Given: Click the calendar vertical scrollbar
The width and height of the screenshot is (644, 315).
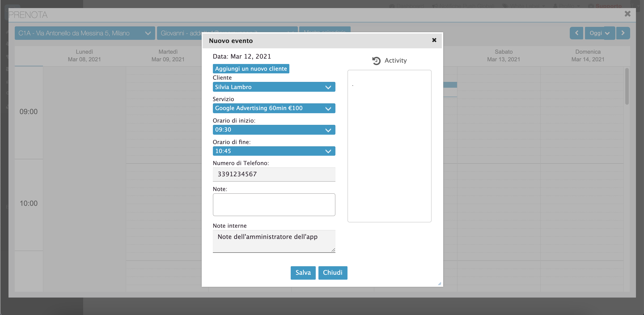Looking at the screenshot, I should pyautogui.click(x=627, y=86).
